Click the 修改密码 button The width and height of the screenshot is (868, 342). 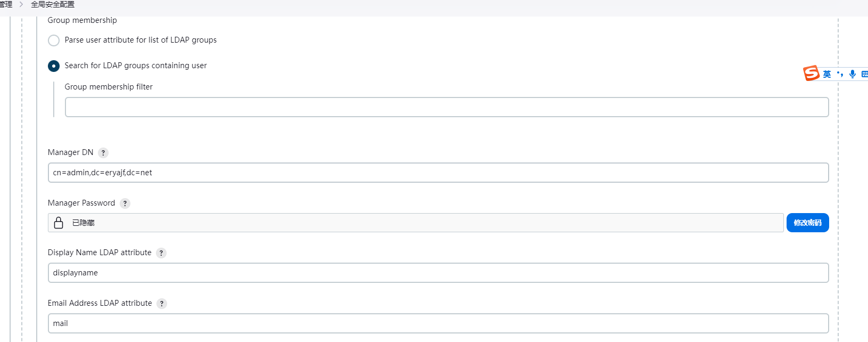[x=807, y=223]
